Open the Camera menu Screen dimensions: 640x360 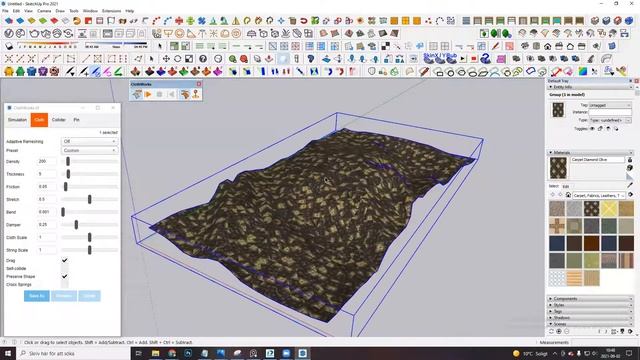tap(44, 11)
